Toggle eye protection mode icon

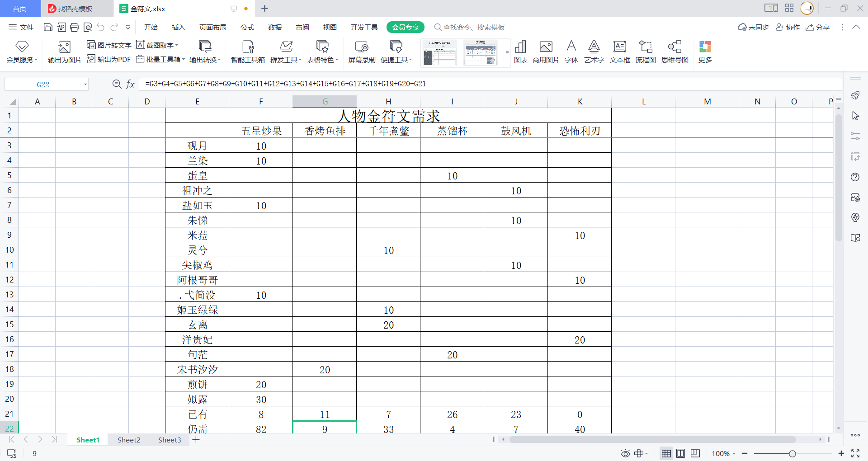(626, 453)
